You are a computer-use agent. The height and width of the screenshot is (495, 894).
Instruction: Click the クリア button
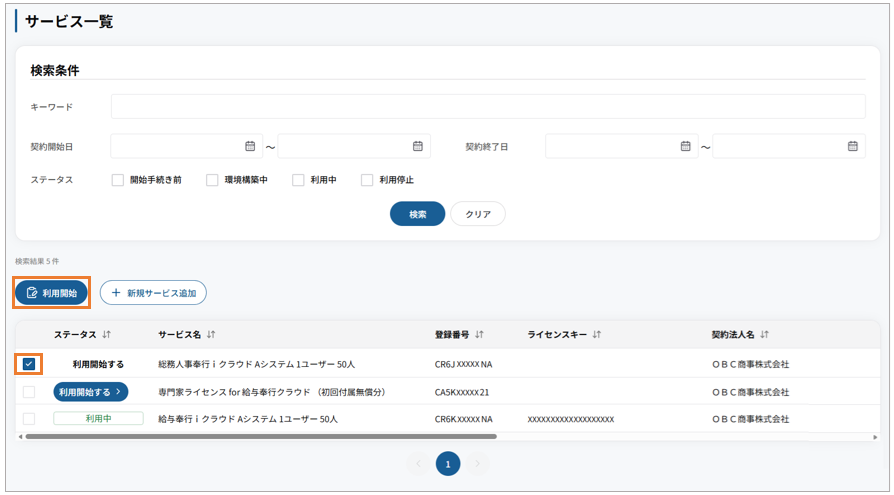(478, 214)
